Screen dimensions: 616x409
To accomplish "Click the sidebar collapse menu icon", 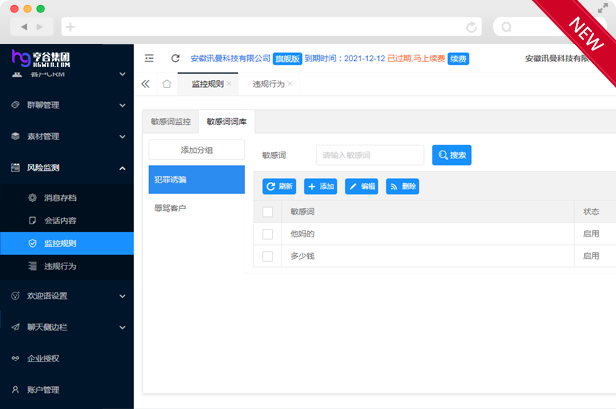I will coord(149,59).
